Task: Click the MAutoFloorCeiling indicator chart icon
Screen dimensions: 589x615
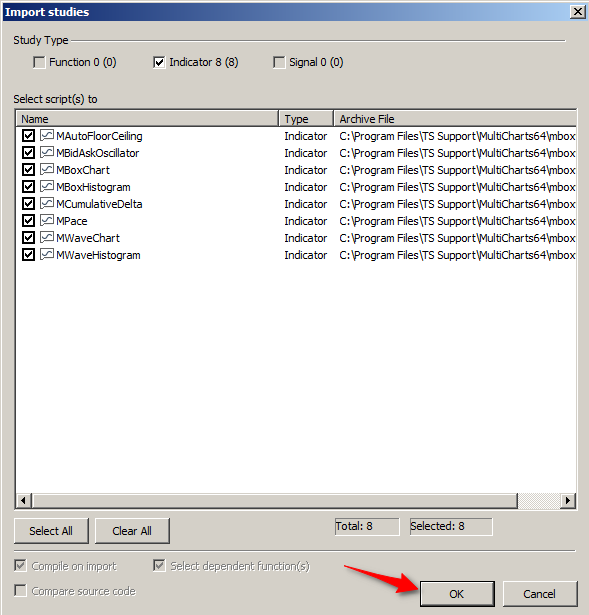Action: coord(47,135)
